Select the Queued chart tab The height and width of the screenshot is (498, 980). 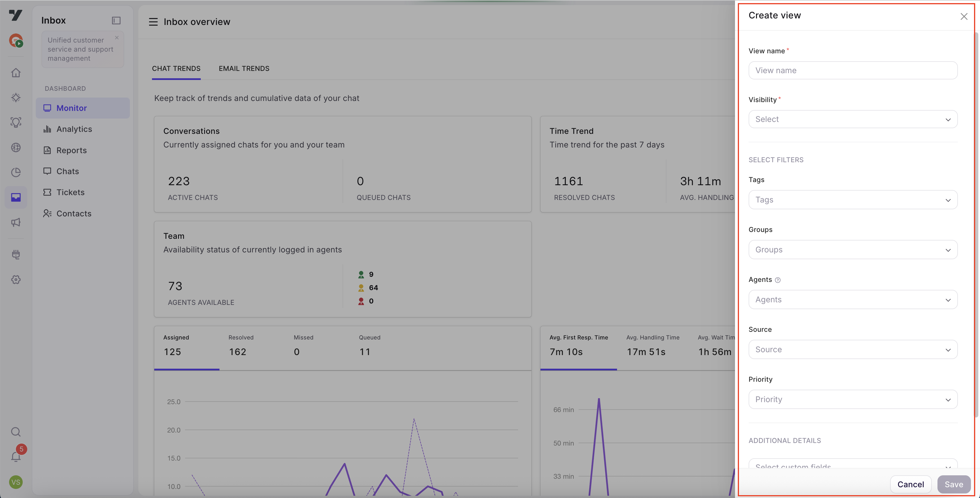tap(382, 348)
